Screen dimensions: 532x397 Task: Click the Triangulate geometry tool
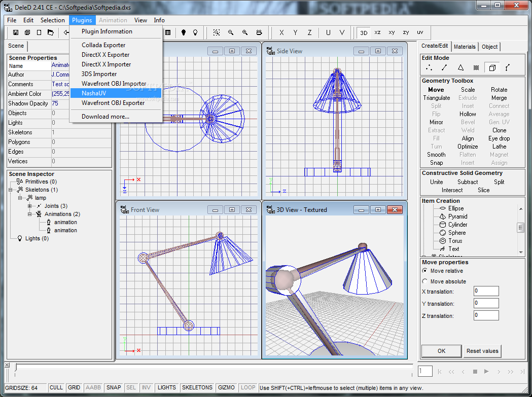[x=436, y=98]
